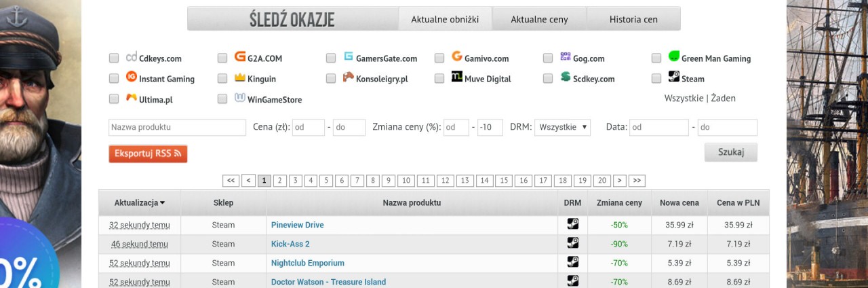
Task: Click Steam DRM icon in Kick-Ass 2 row
Action: [x=572, y=242]
